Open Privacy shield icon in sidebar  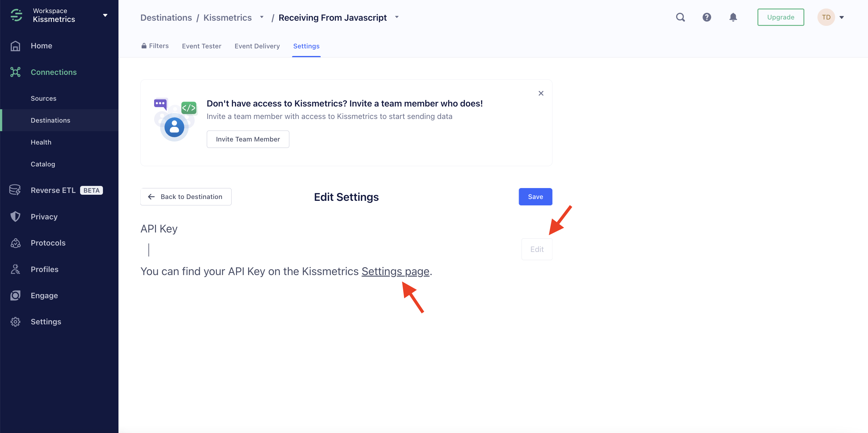point(16,217)
